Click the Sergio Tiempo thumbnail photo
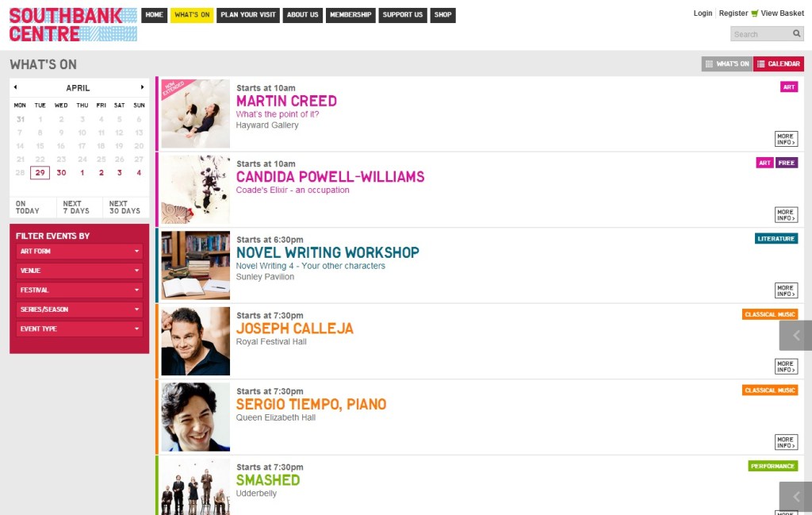Screen dimensions: 812x515 pos(196,417)
